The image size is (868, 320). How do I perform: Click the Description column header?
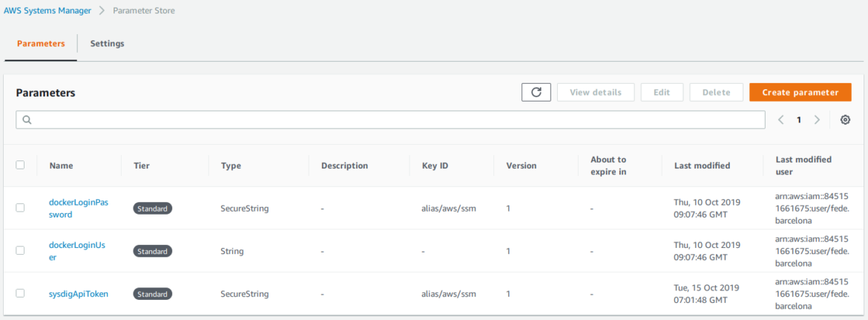tap(344, 166)
